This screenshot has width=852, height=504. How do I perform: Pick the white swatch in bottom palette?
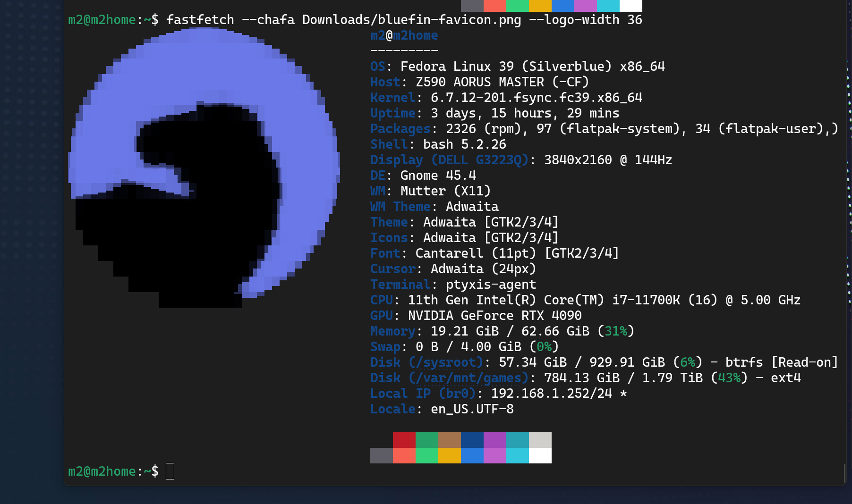click(540, 455)
